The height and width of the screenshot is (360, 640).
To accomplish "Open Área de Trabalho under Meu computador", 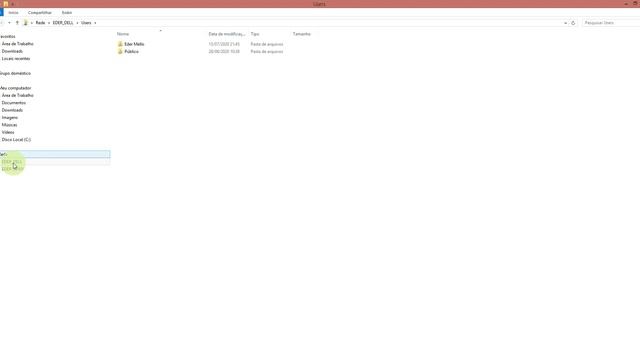I will pyautogui.click(x=18, y=95).
